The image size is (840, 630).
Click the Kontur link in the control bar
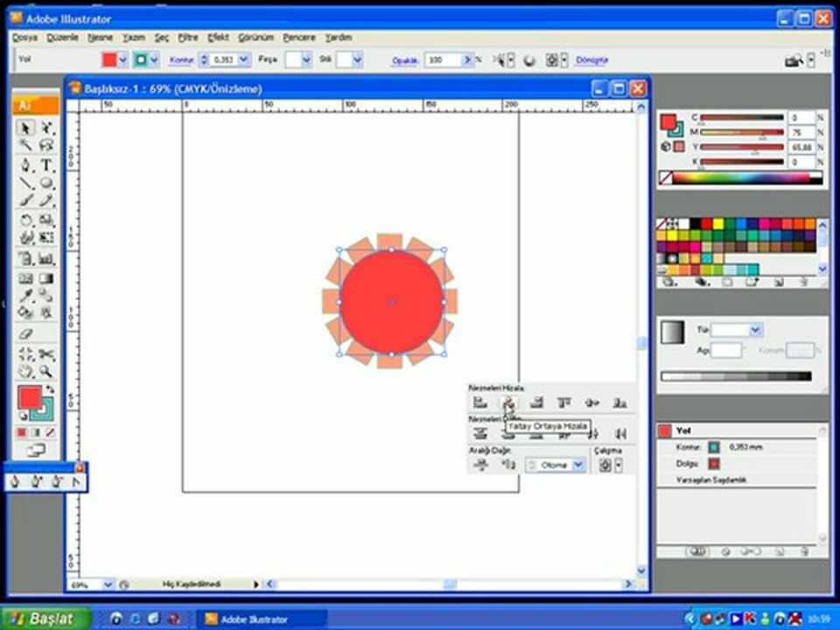[181, 60]
